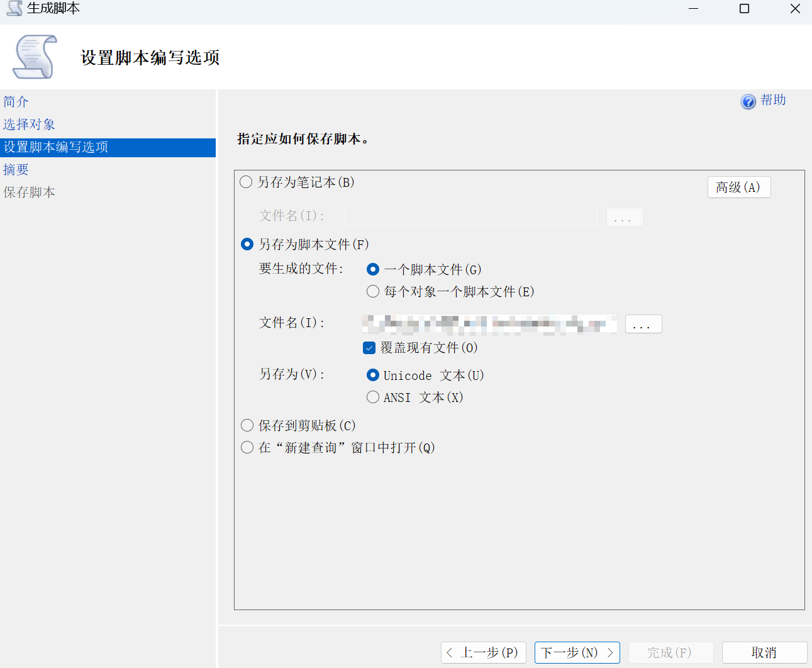Toggle the 覆盖现有文件 checkbox
This screenshot has width=812, height=668.
[369, 348]
